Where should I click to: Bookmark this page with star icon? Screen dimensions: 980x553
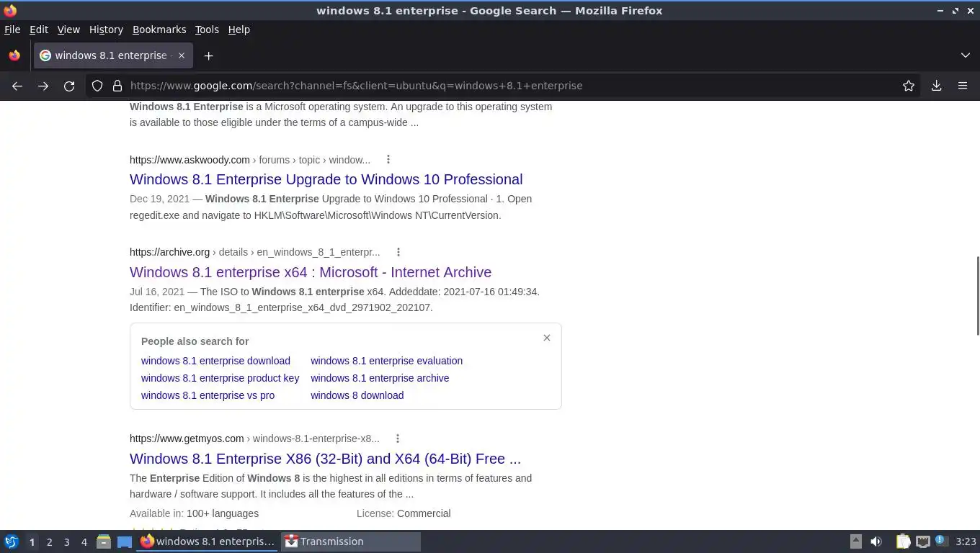909,86
